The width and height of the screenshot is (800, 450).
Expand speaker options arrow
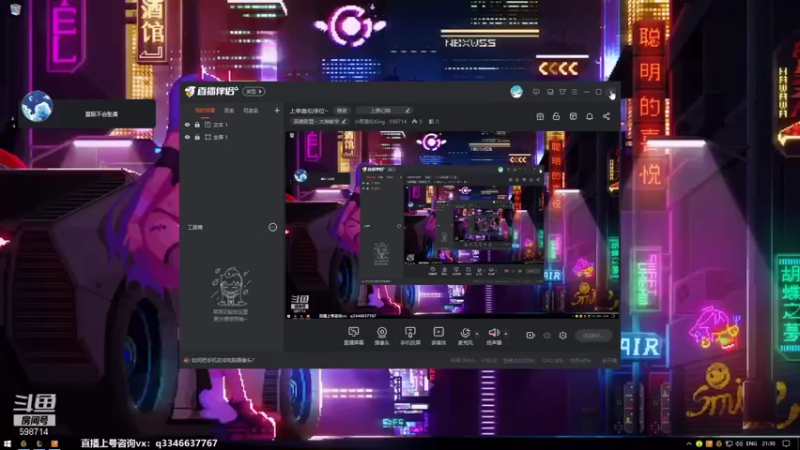pyautogui.click(x=506, y=334)
